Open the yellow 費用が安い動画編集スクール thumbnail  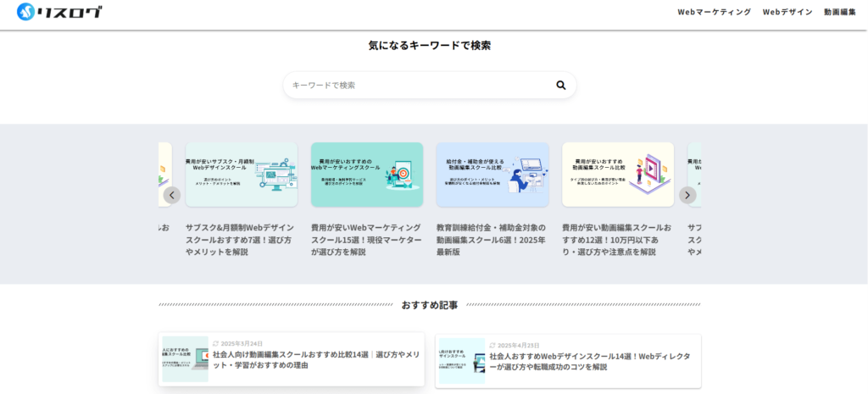(618, 175)
